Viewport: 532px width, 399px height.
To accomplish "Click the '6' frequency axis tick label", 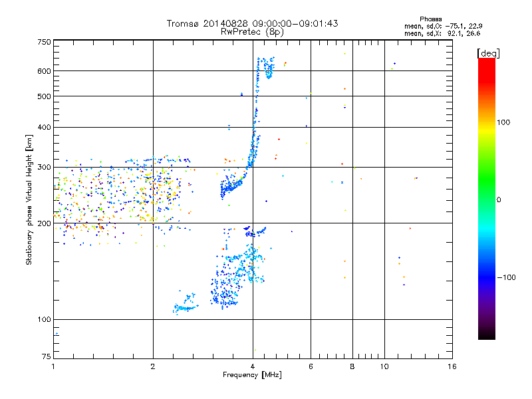I will tap(311, 366).
